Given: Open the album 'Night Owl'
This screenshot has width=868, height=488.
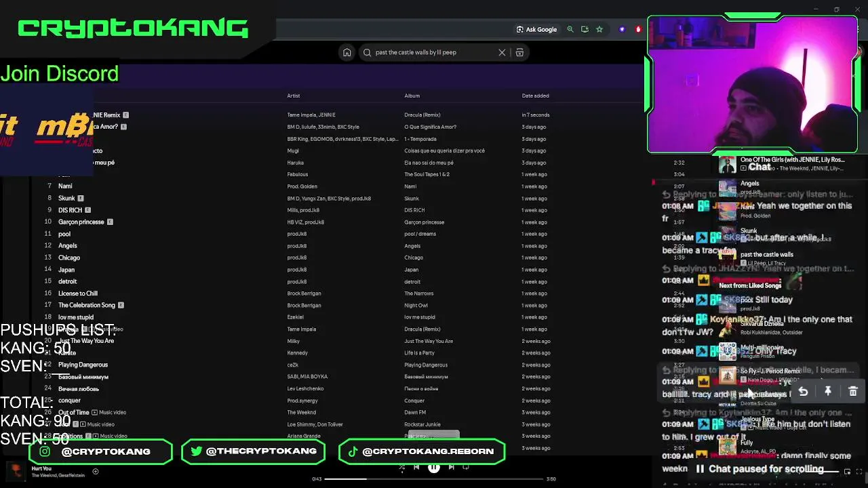Looking at the screenshot, I should pos(416,305).
